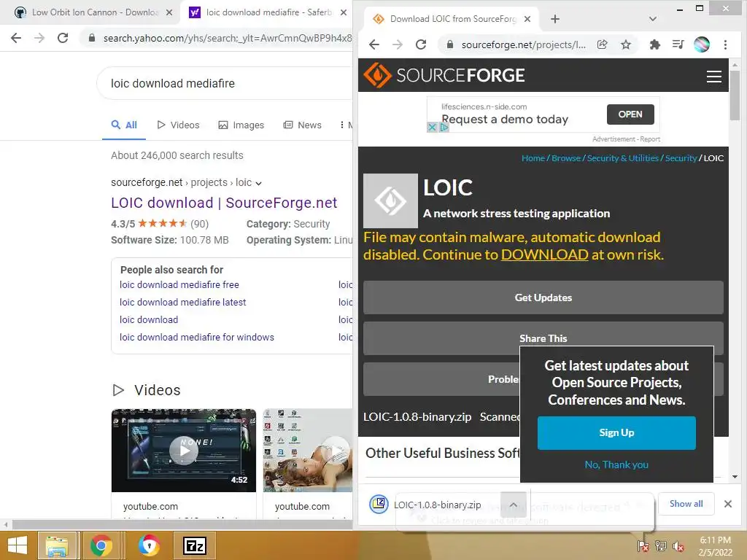The height and width of the screenshot is (560, 747).
Task: Open Security & Utilities breadcrumb
Action: tap(623, 158)
